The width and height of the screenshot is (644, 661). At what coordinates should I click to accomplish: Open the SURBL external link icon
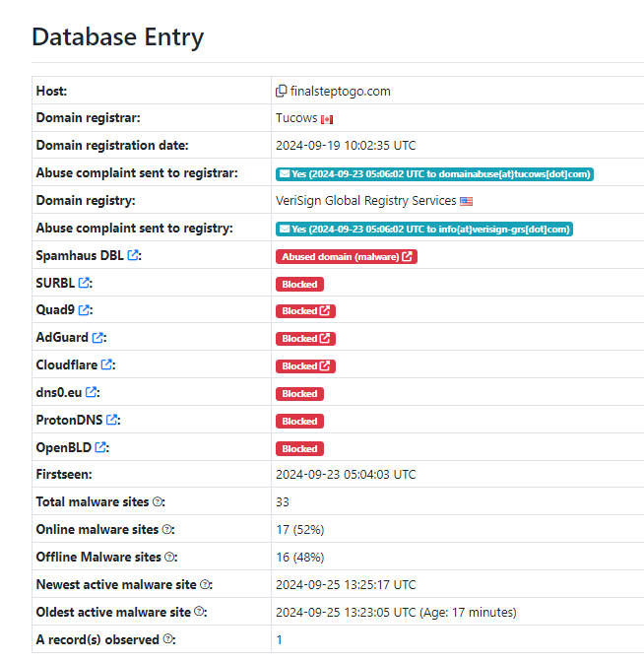84,283
